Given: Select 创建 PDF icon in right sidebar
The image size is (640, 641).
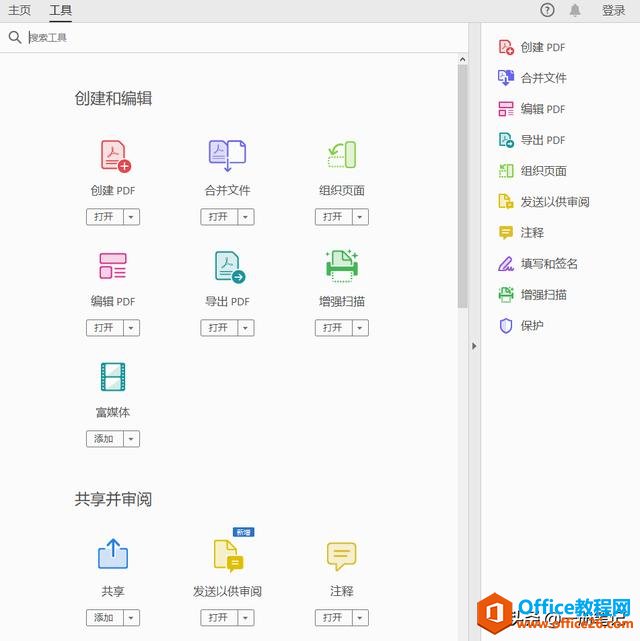Looking at the screenshot, I should 506,47.
